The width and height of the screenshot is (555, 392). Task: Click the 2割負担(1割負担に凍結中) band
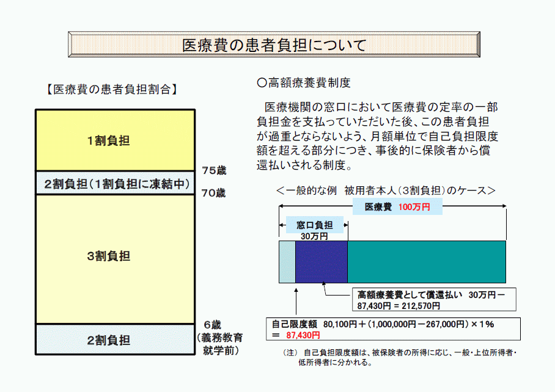click(115, 183)
